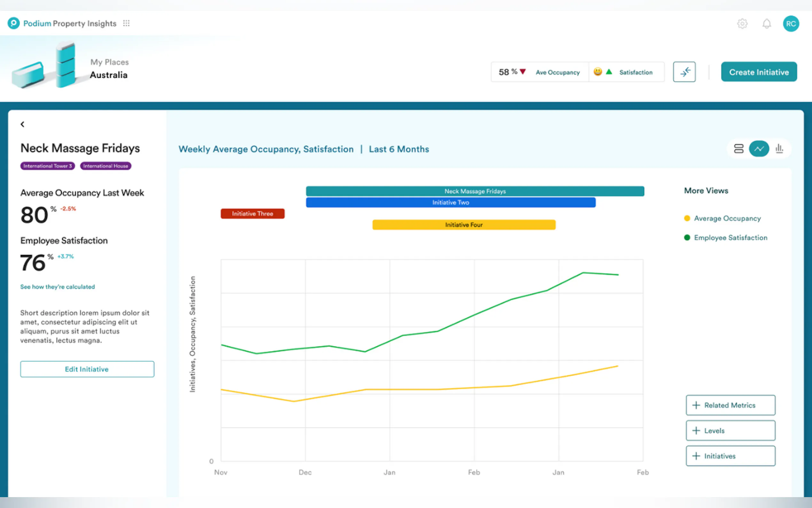
Task: Open the notifications bell
Action: point(766,24)
